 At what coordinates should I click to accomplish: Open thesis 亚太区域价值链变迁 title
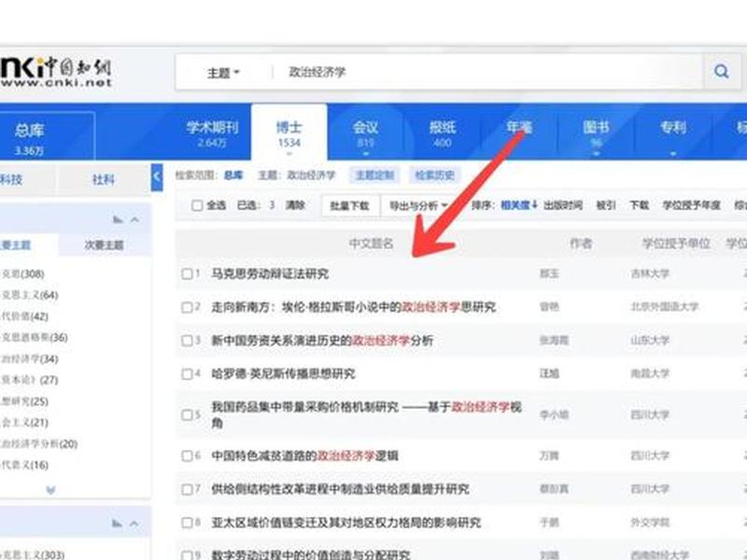(345, 523)
